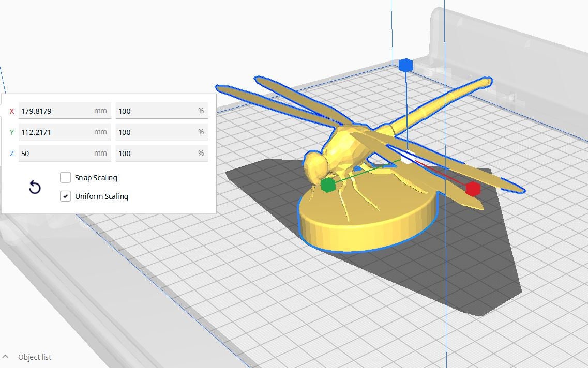
Task: Click the X scale percentage field
Action: click(161, 111)
